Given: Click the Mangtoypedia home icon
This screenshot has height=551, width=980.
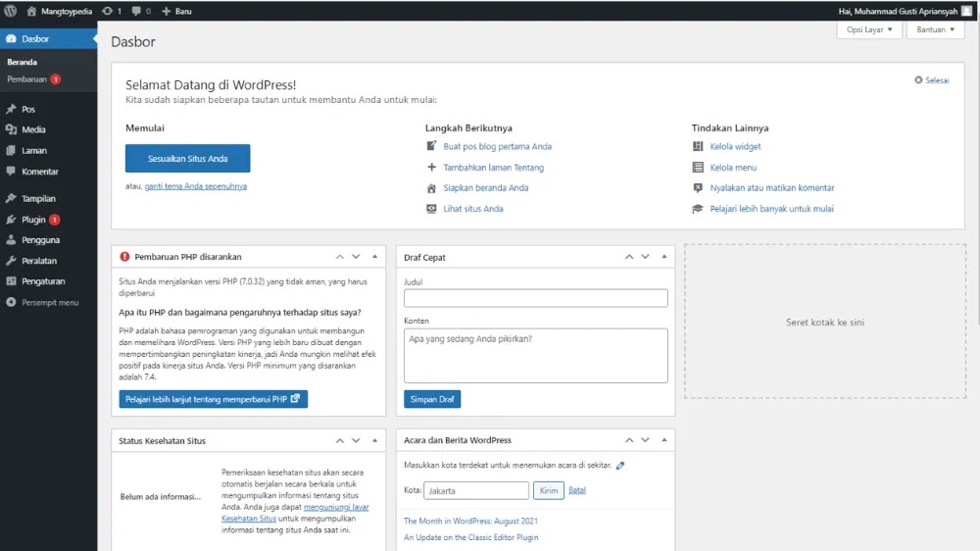Looking at the screenshot, I should pyautogui.click(x=31, y=11).
